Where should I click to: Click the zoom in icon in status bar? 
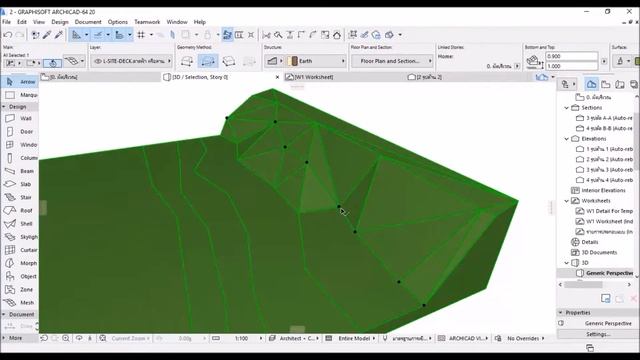[66, 338]
